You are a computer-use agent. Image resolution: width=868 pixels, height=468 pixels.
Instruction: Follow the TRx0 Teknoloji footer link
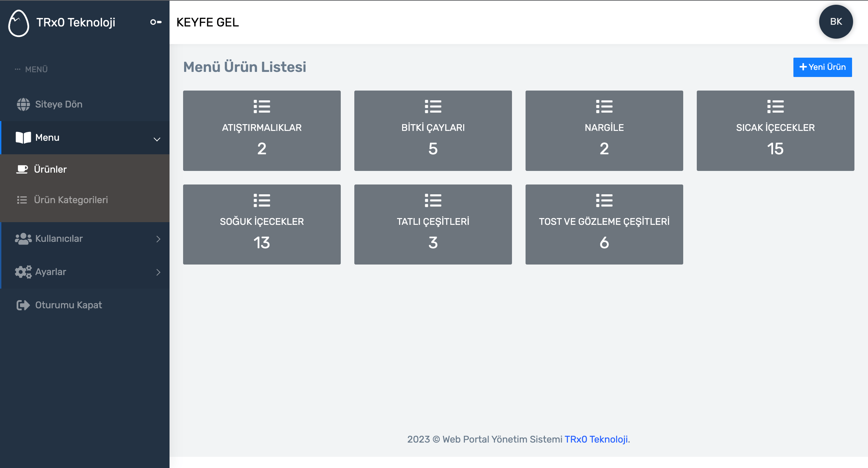coord(596,439)
